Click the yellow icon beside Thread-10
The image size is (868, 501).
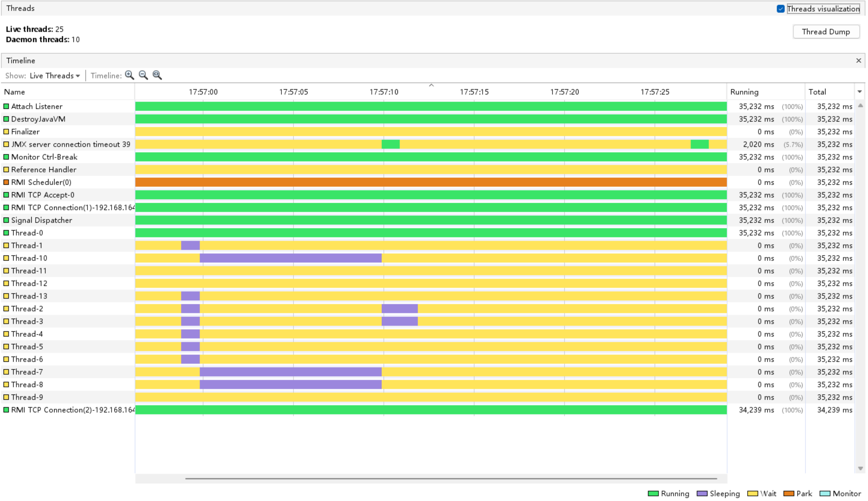(6, 258)
